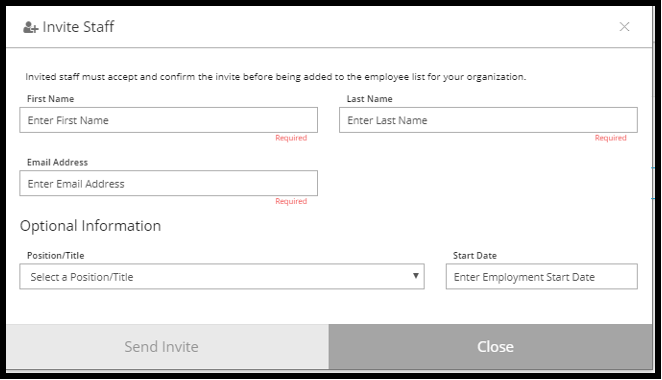Dismiss the dialog with the X icon
The image size is (662, 380).
click(624, 27)
